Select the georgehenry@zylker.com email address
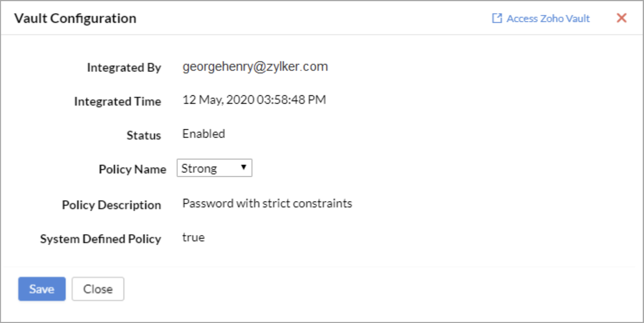 255,66
